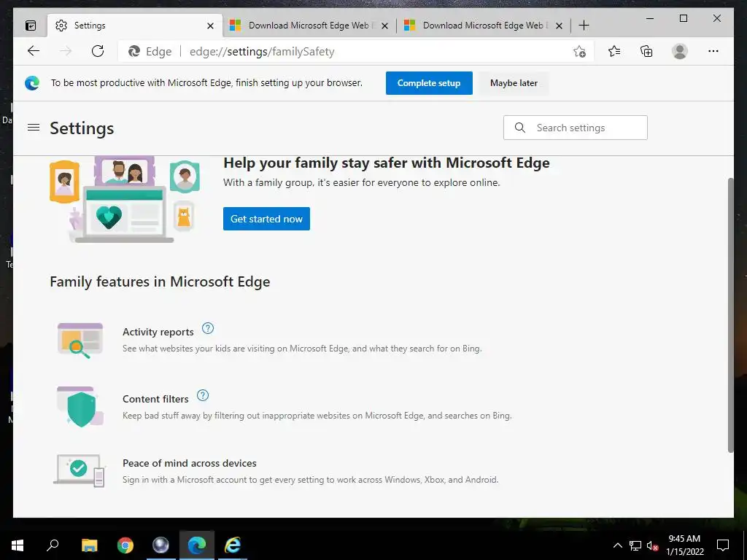The height and width of the screenshot is (560, 747).
Task: Launch Google Chrome from taskbar
Action: 125,545
